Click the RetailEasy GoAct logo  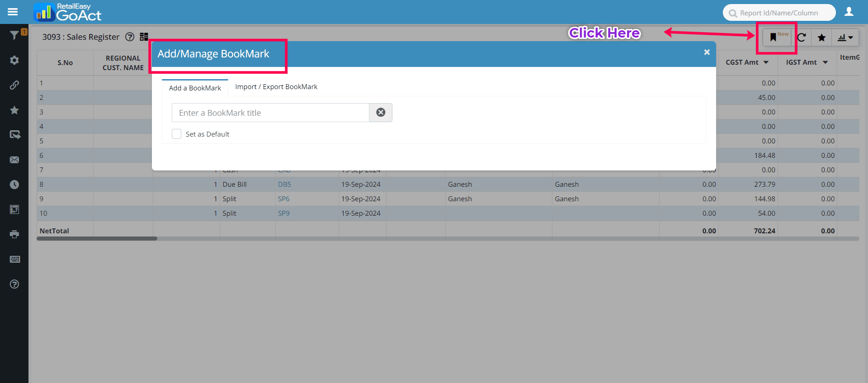tap(67, 12)
